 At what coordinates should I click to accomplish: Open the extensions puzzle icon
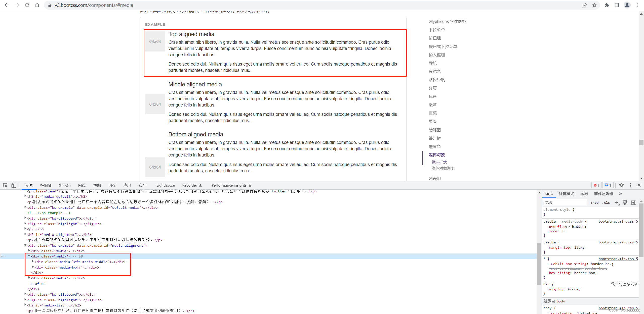tap(607, 5)
